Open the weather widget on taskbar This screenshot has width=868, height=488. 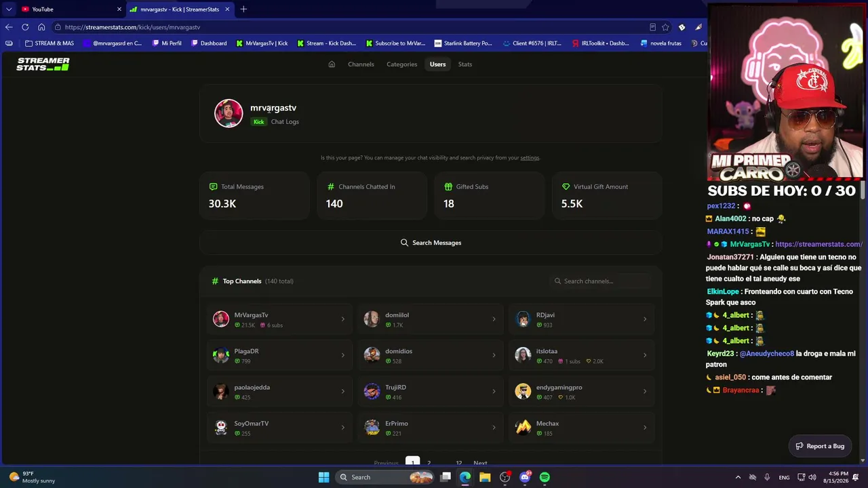point(31,477)
